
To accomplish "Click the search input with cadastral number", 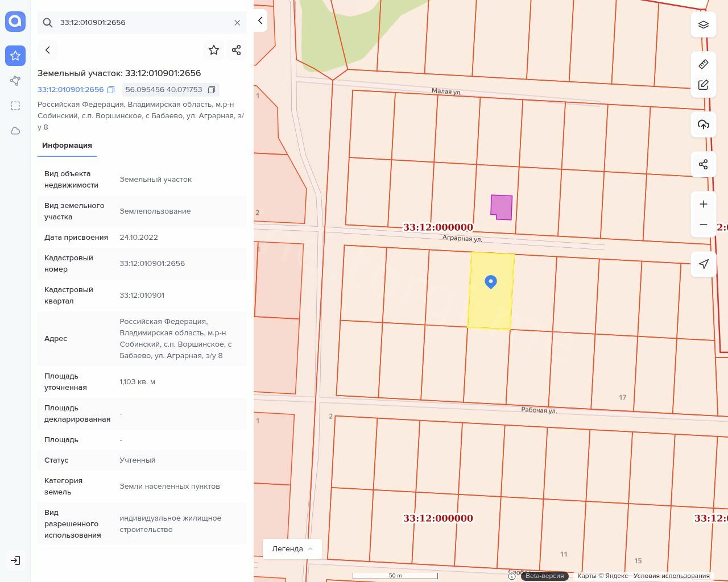I will [136, 23].
